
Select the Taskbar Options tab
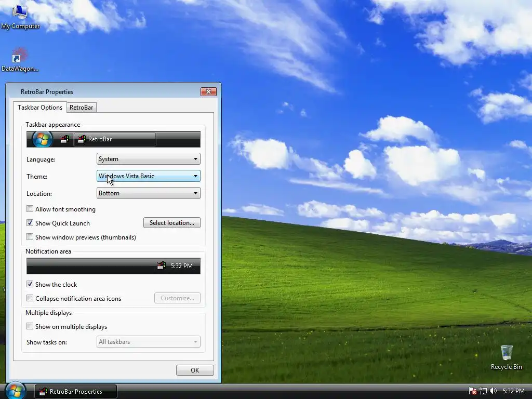[40, 107]
